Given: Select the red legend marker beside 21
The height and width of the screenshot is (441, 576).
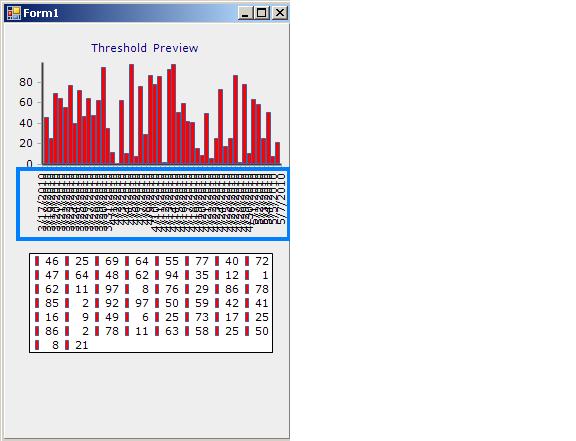Looking at the screenshot, I should click(x=67, y=345).
